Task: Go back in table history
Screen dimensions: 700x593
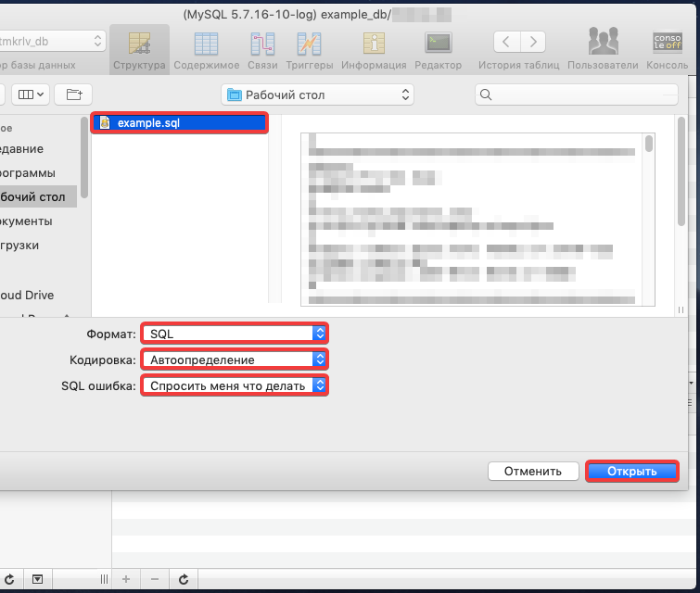Action: click(505, 42)
